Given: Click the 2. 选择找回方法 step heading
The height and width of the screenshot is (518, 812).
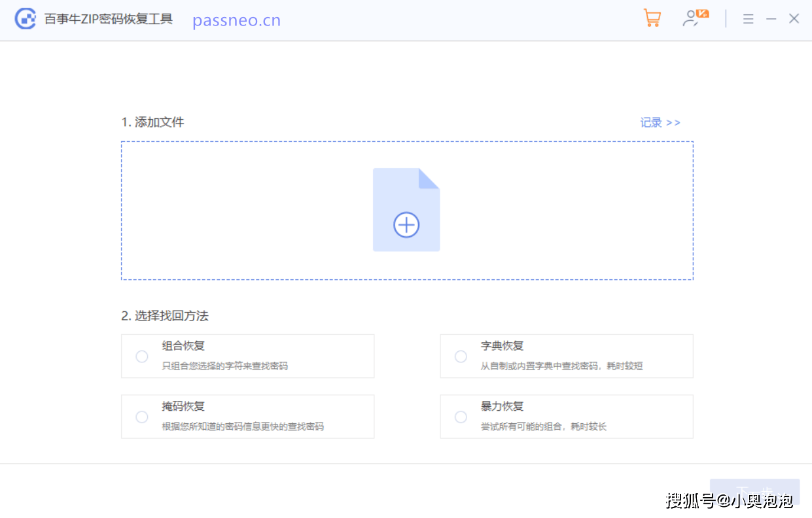Looking at the screenshot, I should point(165,316).
